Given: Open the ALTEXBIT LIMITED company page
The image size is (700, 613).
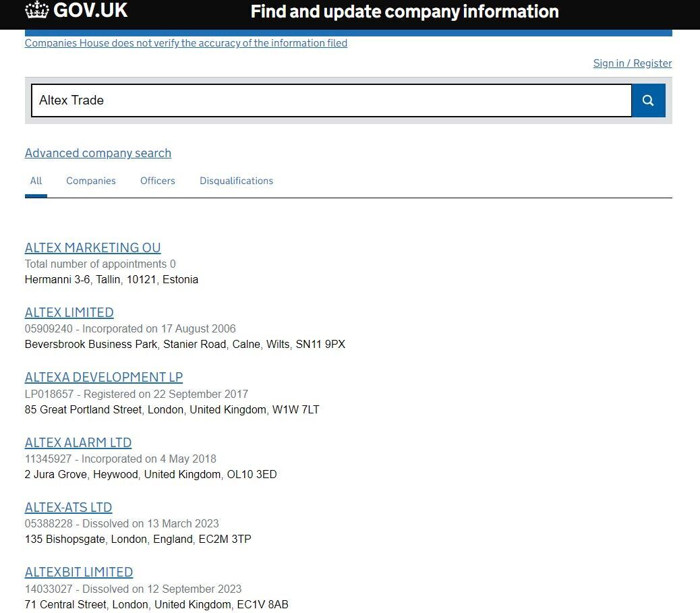Looking at the screenshot, I should (x=79, y=572).
